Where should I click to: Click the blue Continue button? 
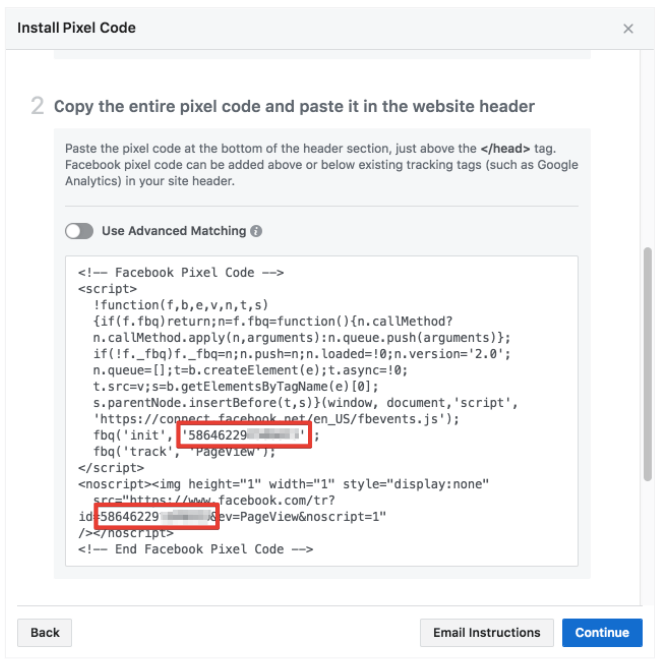coord(602,632)
